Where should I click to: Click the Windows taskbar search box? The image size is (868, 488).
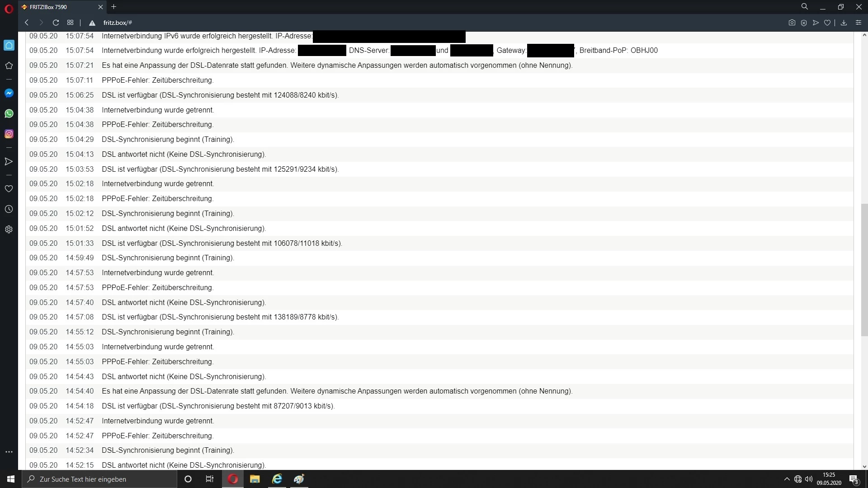(99, 479)
